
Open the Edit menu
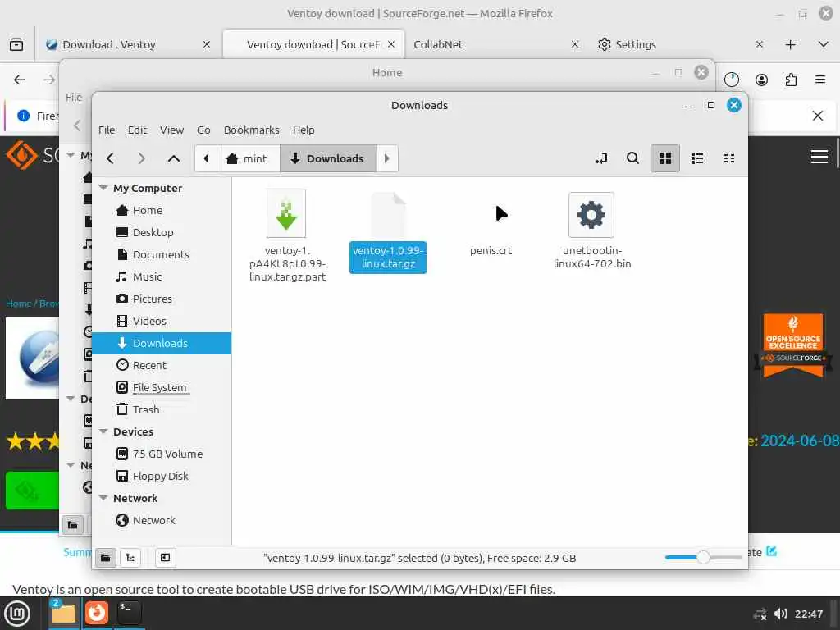(x=137, y=130)
